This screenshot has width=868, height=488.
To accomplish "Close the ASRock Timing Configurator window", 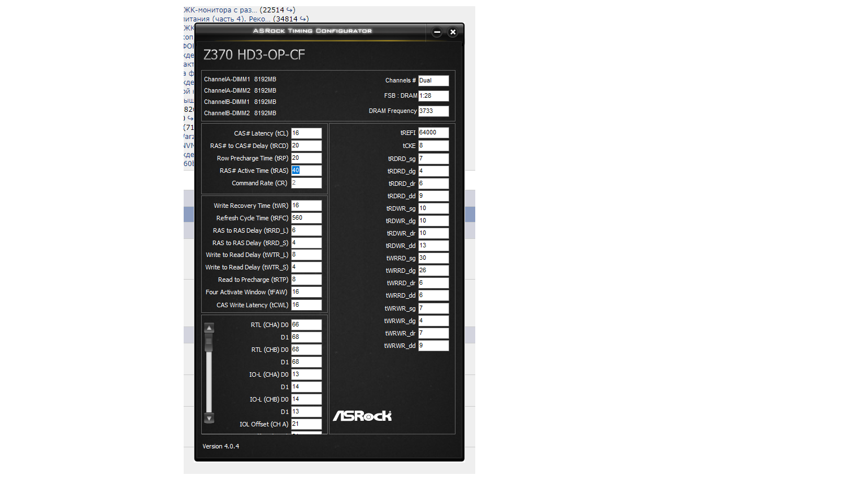I will (453, 32).
